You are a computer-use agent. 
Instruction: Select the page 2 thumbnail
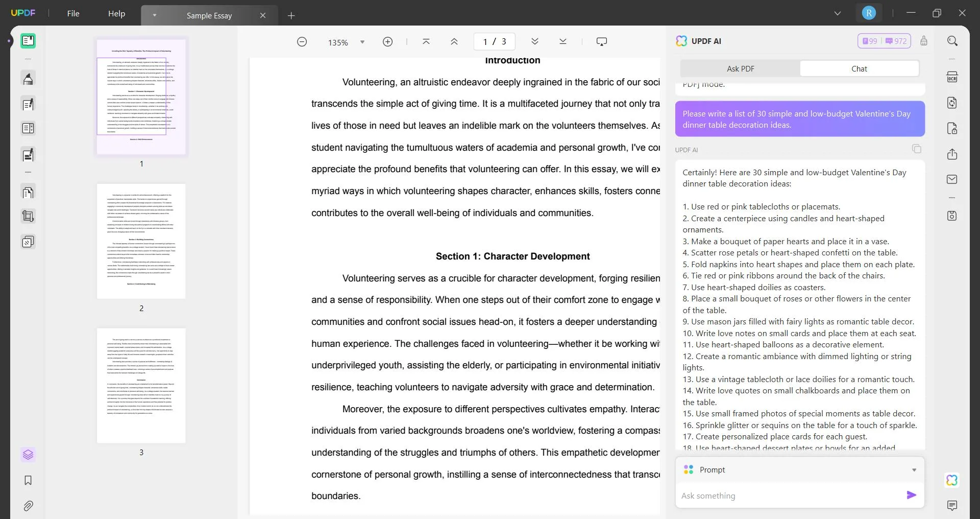click(x=141, y=241)
